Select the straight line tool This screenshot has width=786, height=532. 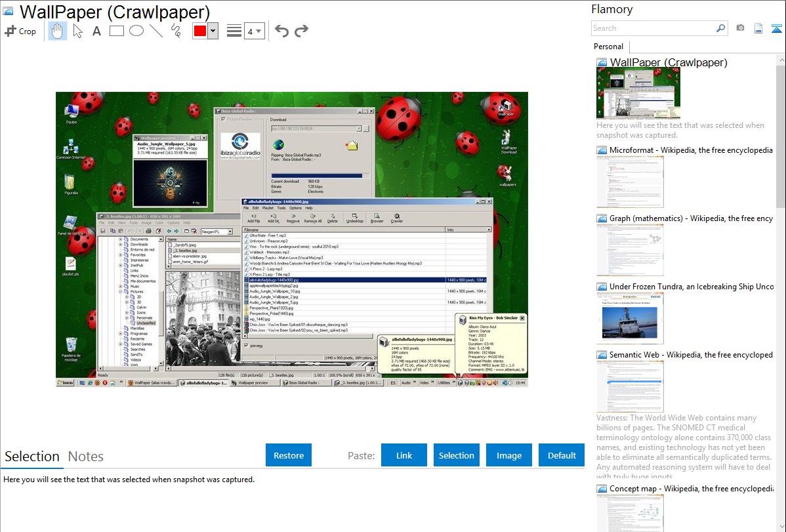pos(156,31)
